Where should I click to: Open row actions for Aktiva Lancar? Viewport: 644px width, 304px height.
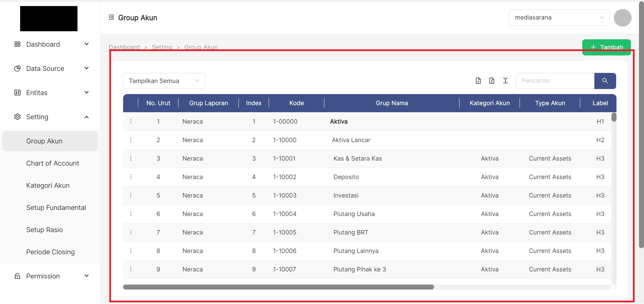point(131,140)
